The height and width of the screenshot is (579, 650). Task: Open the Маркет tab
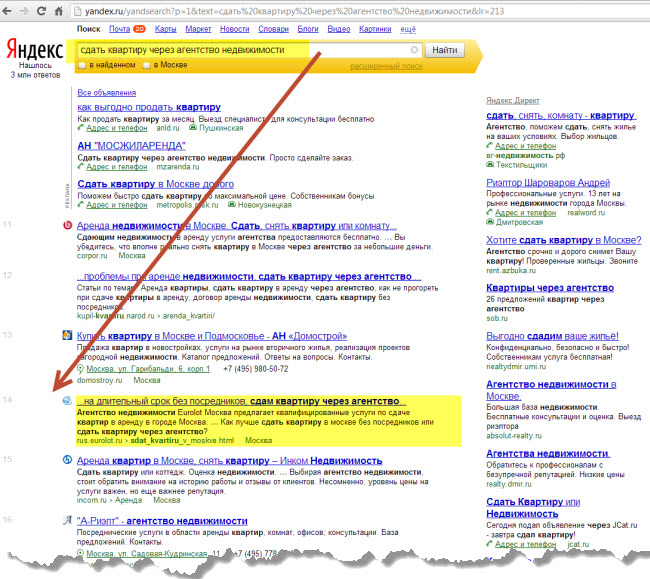pos(198,29)
